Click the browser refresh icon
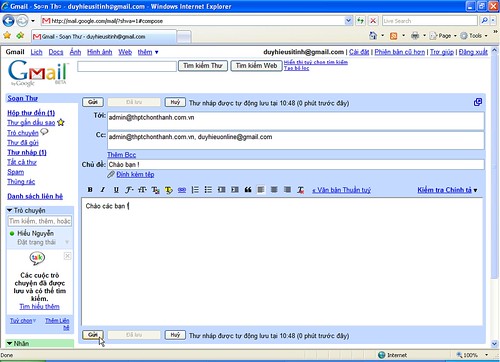 tap(360, 21)
